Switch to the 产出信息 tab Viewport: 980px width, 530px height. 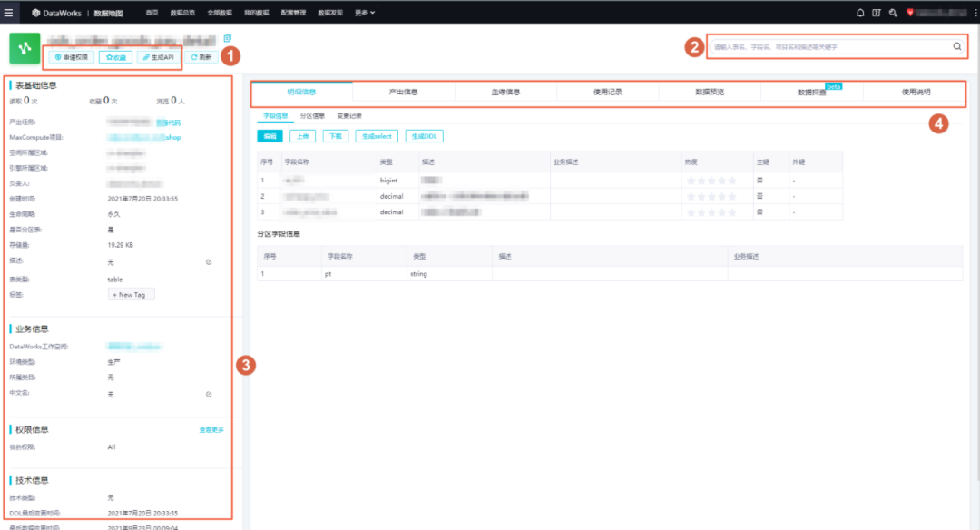click(x=404, y=92)
